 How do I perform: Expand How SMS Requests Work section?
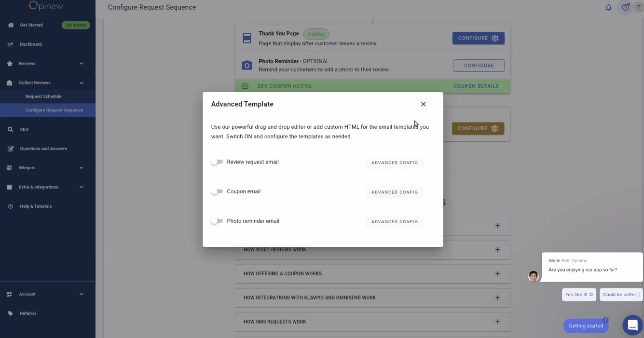tap(497, 322)
